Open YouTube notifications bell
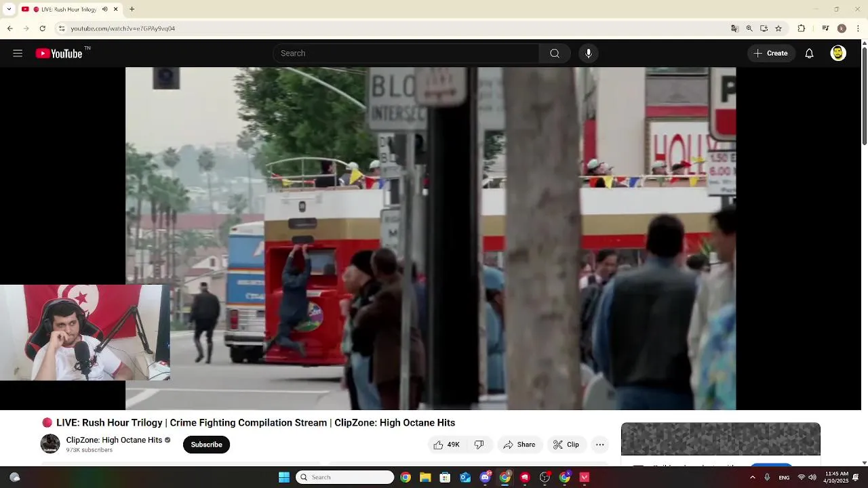The height and width of the screenshot is (488, 868). (809, 54)
